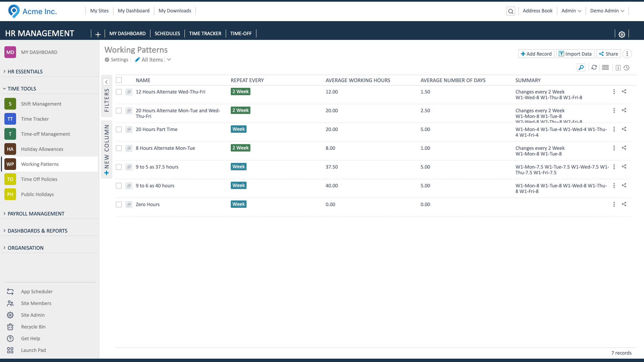Open the HR Management settings gear
This screenshot has height=362, width=644.
point(622,34)
